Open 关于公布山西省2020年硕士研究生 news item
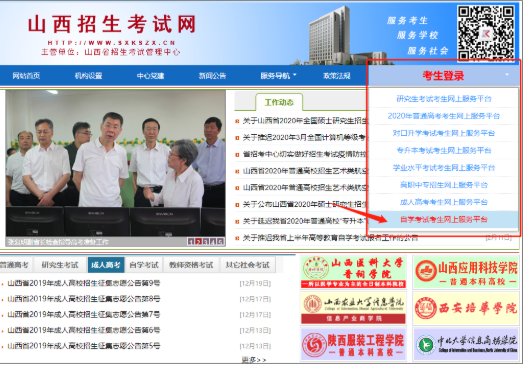 (x=305, y=204)
